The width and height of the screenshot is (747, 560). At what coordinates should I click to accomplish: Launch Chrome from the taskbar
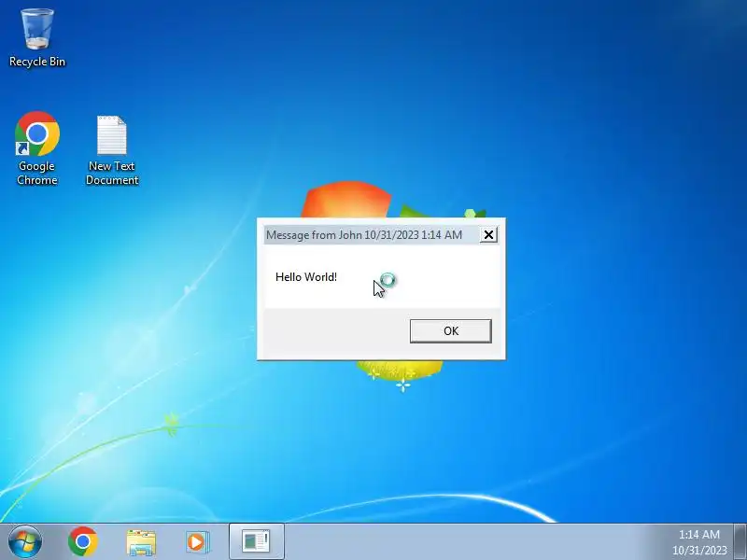[x=83, y=541]
